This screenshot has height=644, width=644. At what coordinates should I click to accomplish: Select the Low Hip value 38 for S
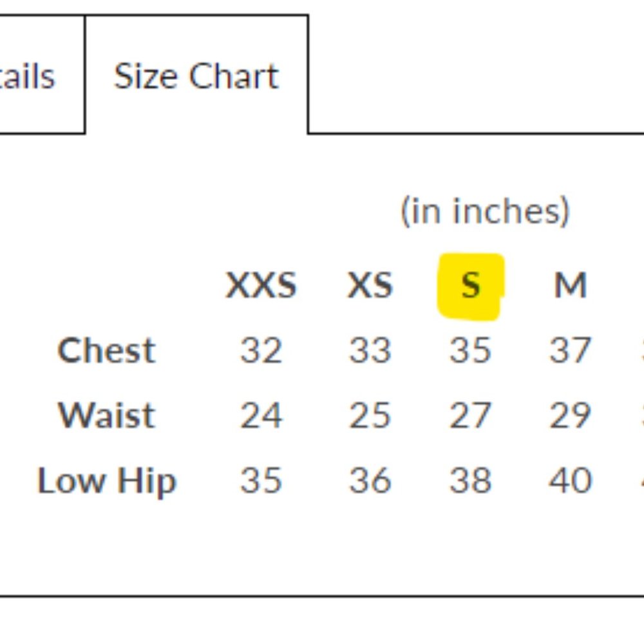click(x=471, y=480)
